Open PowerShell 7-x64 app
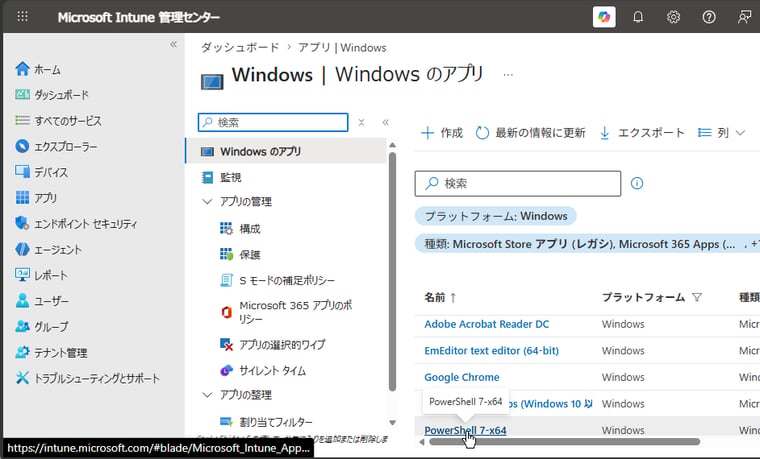760x459 pixels. pyautogui.click(x=465, y=430)
